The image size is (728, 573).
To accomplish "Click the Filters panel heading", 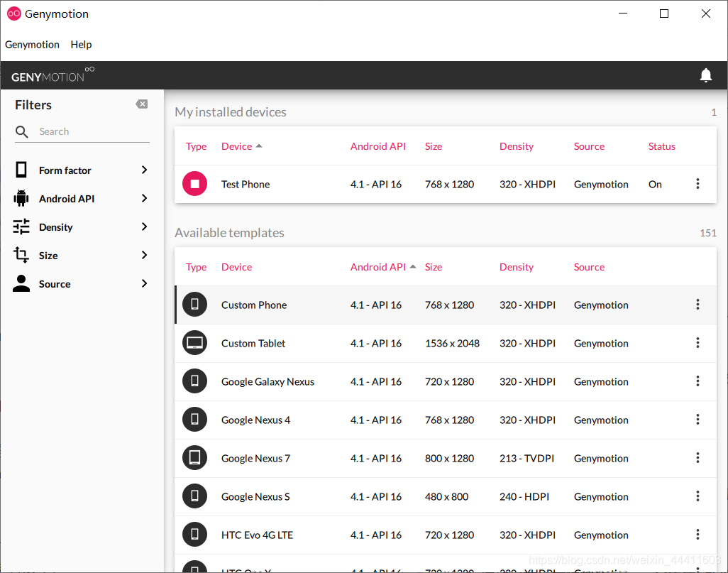I will (x=33, y=105).
